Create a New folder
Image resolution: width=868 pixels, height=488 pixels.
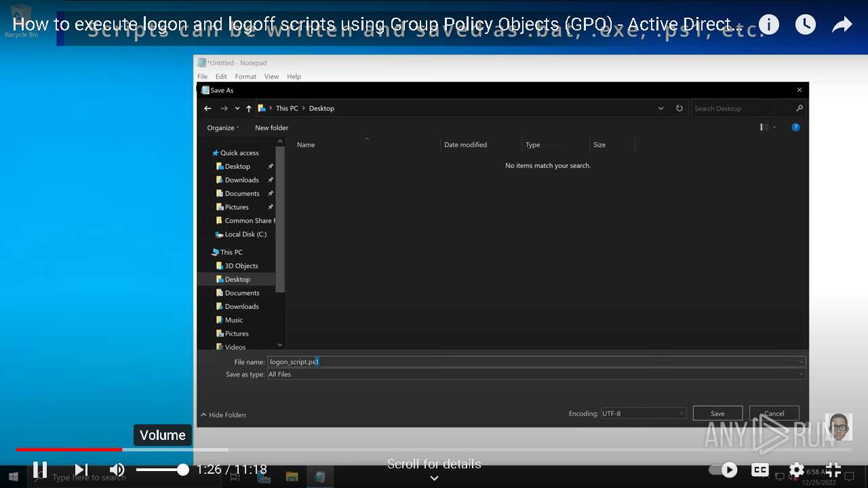tap(271, 127)
